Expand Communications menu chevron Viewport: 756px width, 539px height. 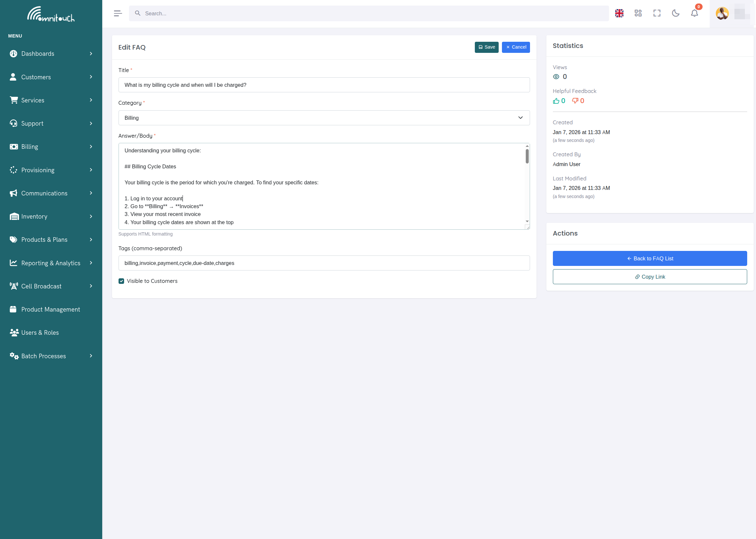pyautogui.click(x=91, y=193)
